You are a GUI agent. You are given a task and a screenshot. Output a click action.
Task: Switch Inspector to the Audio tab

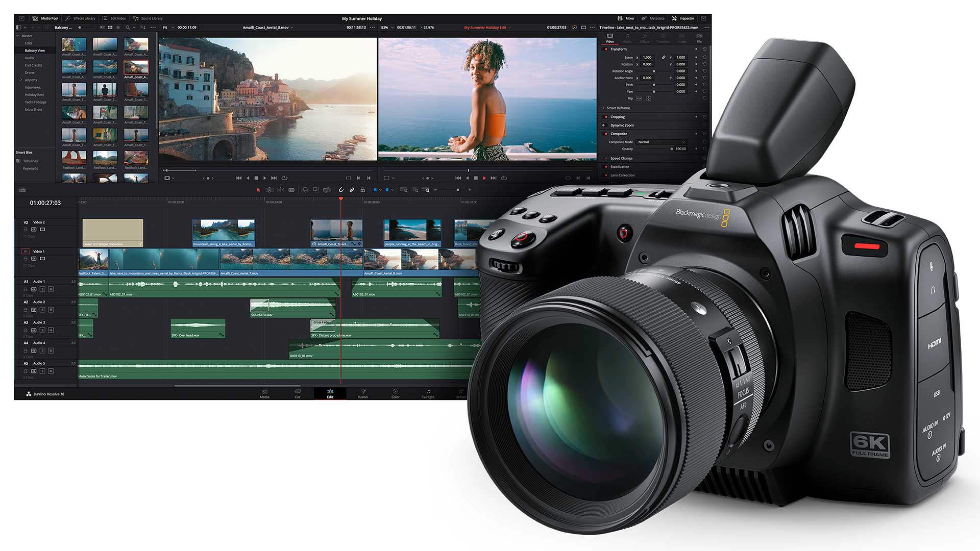(x=627, y=38)
